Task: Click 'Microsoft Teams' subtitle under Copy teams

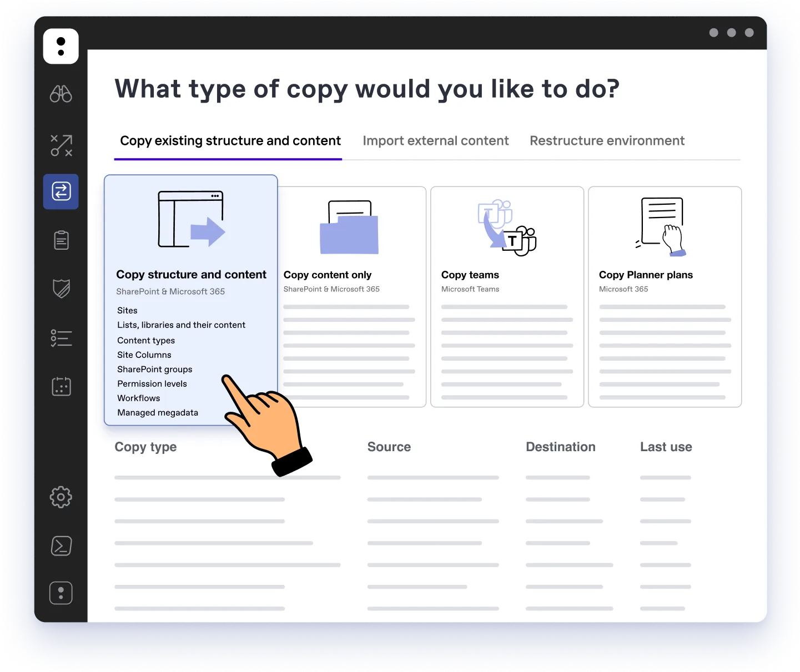Action: click(470, 289)
